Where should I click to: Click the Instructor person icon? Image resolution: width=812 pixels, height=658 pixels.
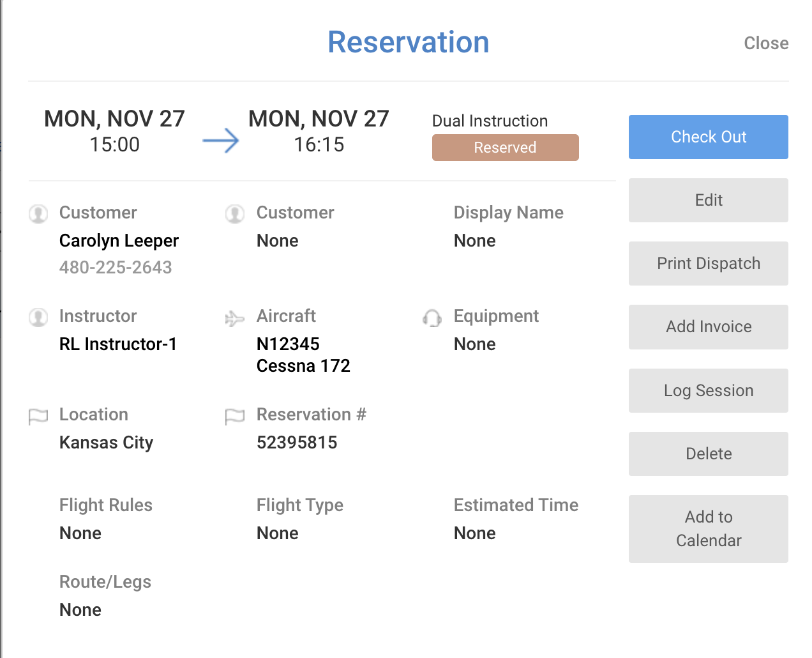[x=38, y=318]
